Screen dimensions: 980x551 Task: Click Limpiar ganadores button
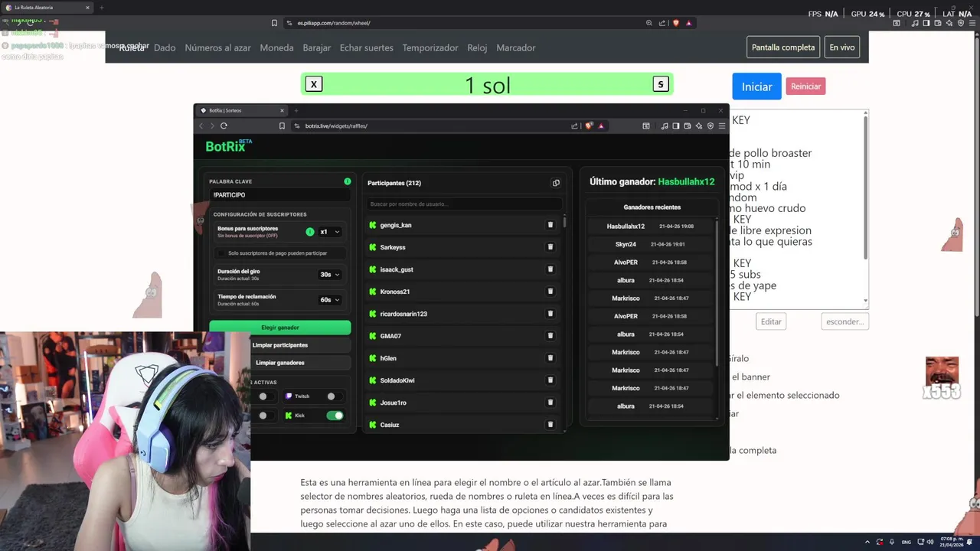(x=280, y=363)
